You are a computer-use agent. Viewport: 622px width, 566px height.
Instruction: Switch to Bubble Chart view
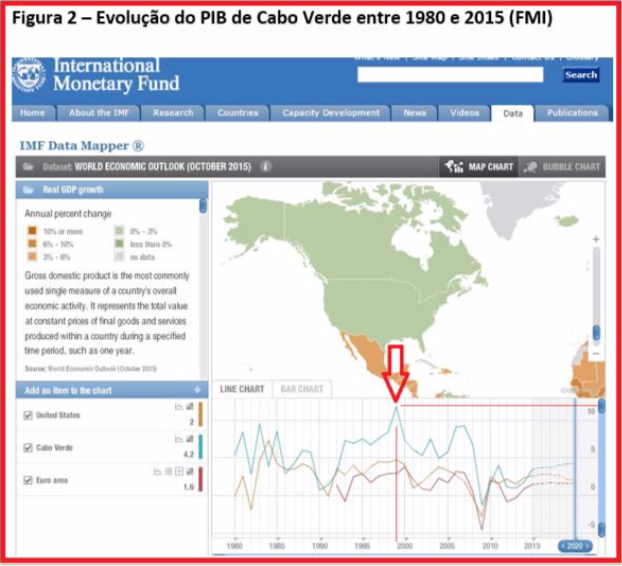click(563, 167)
